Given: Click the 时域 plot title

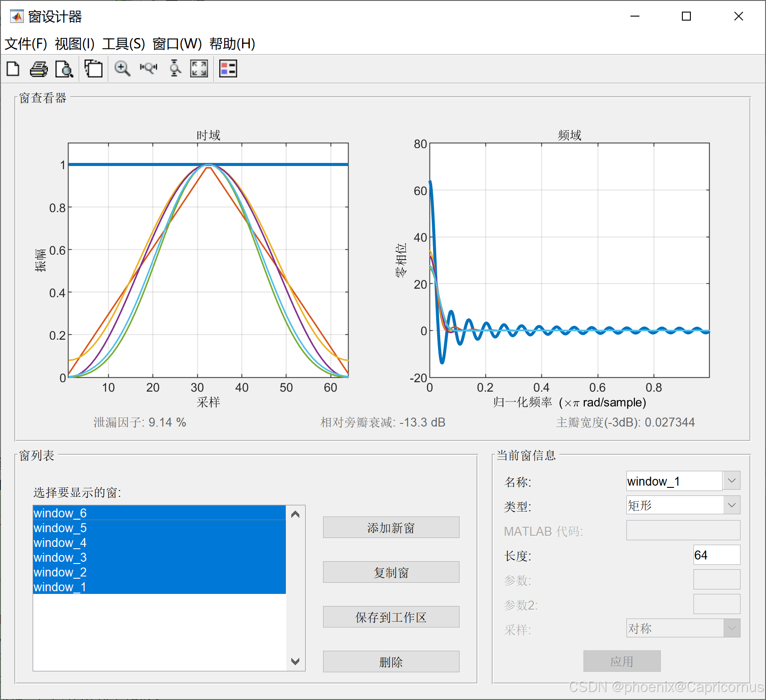Looking at the screenshot, I should coord(209,135).
